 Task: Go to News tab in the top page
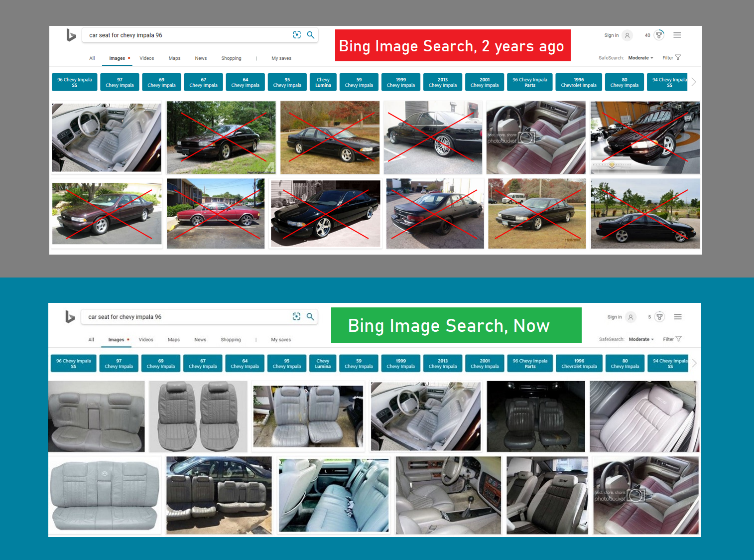(201, 58)
